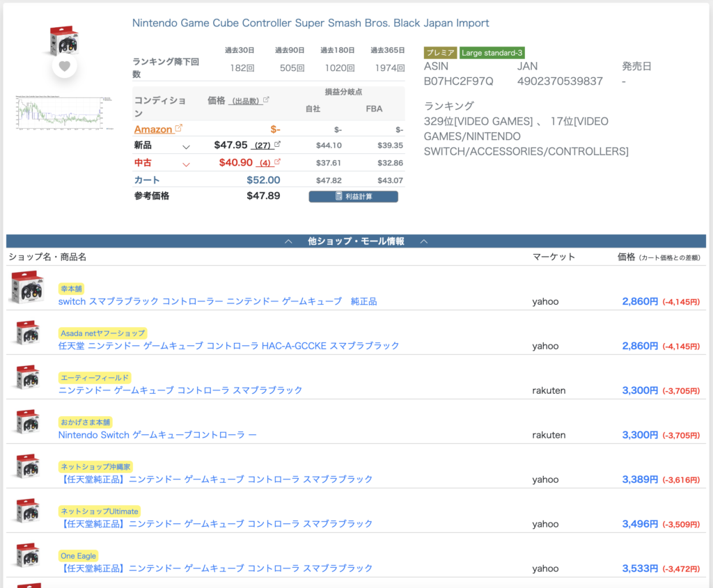
Task: Open external link icon beside new (27)
Action: (277, 145)
